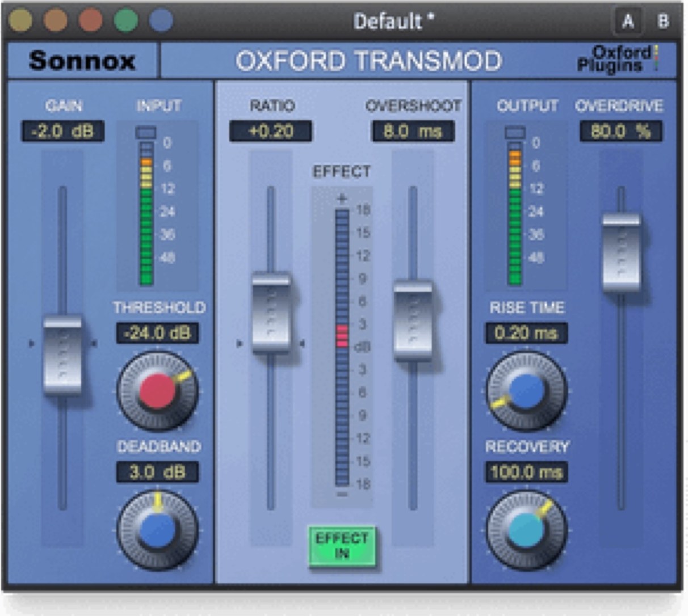Click the threshold value field -24.0 dB

click(x=157, y=333)
